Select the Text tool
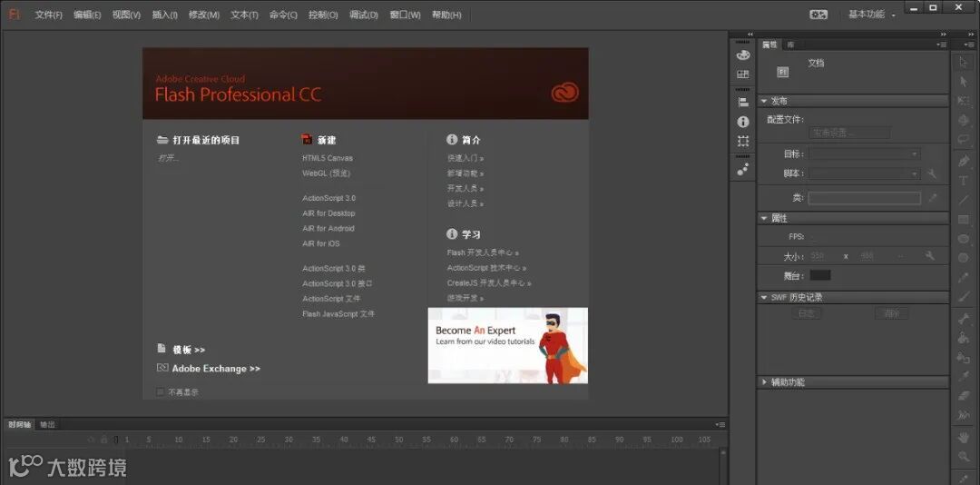 [963, 181]
